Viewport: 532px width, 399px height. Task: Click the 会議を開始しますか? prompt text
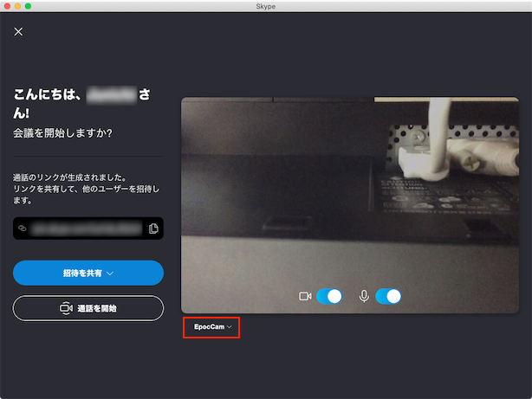pos(62,133)
